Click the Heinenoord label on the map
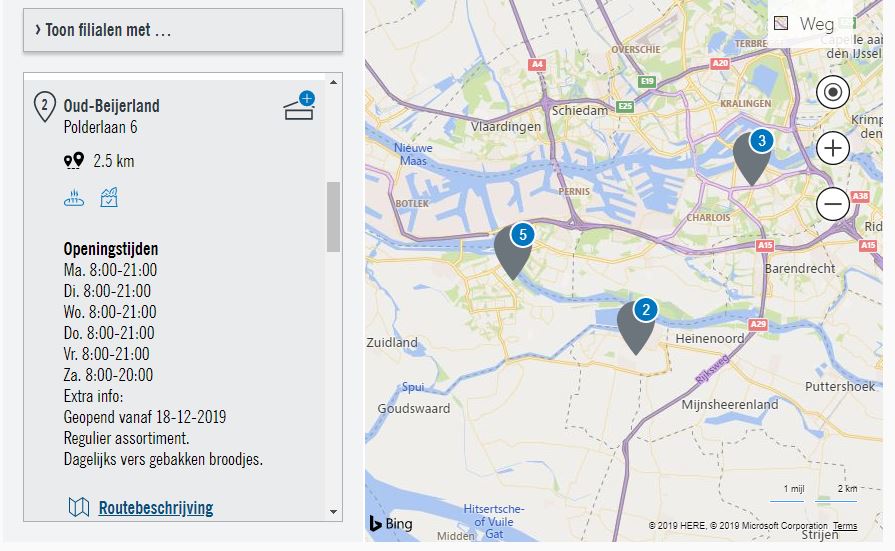Image resolution: width=895 pixels, height=551 pixels. tap(709, 339)
